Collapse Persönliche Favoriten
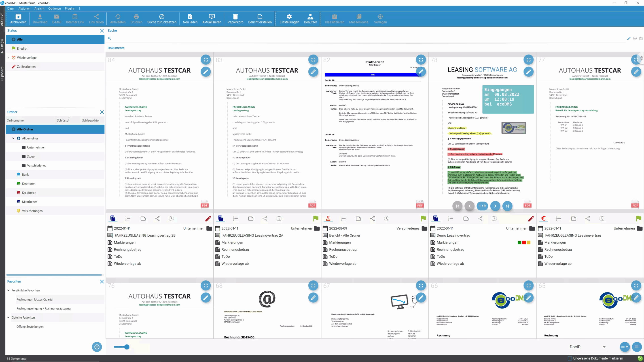Viewport: 644px width, 362px height. coord(8,290)
